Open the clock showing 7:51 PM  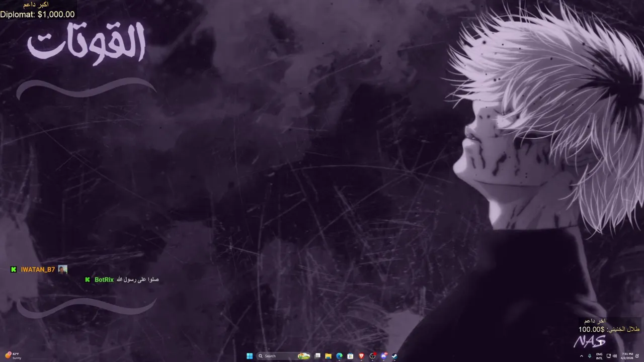[x=627, y=356]
